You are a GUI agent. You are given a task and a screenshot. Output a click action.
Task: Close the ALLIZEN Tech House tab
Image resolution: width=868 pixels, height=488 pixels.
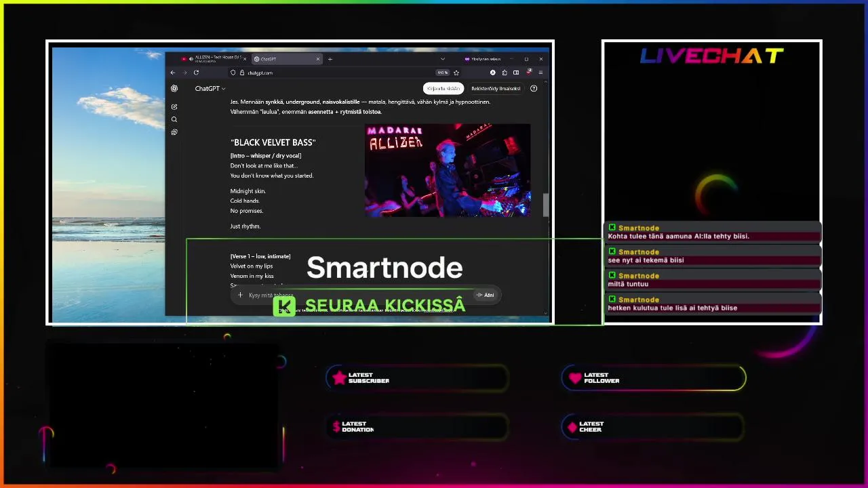click(245, 59)
